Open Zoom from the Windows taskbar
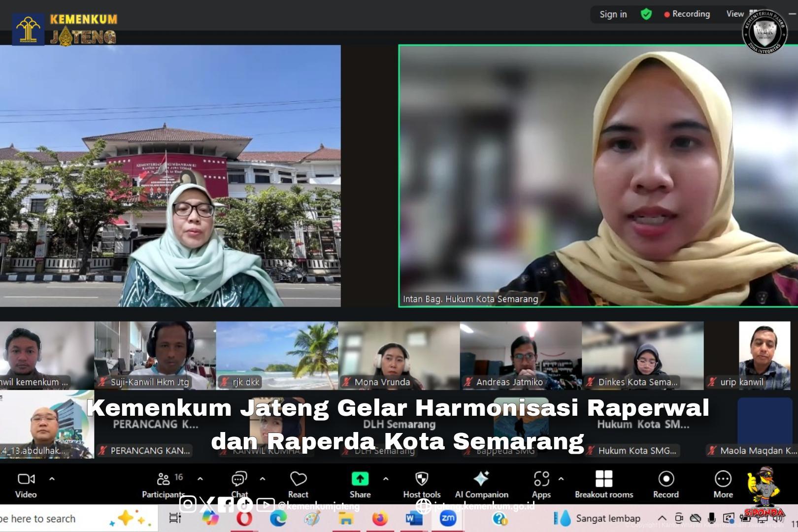The image size is (798, 532). pyautogui.click(x=448, y=518)
